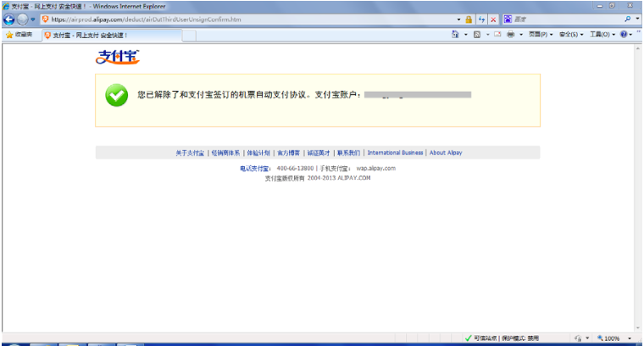Open the 安全(S) menu

coord(571,35)
